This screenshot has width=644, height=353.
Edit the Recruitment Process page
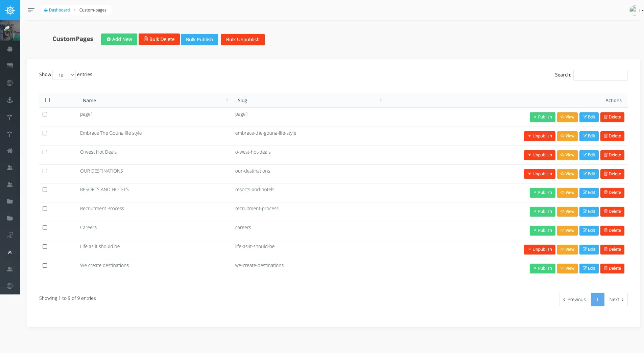click(589, 212)
